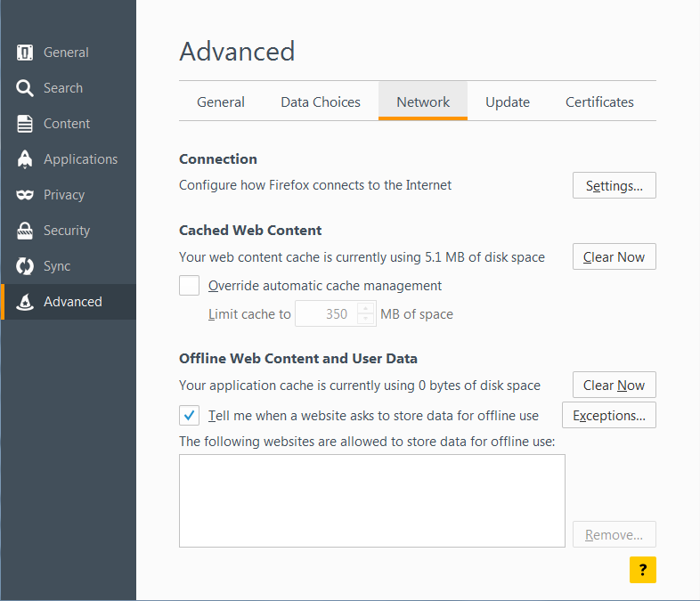Open the Certificates tab

tap(599, 102)
